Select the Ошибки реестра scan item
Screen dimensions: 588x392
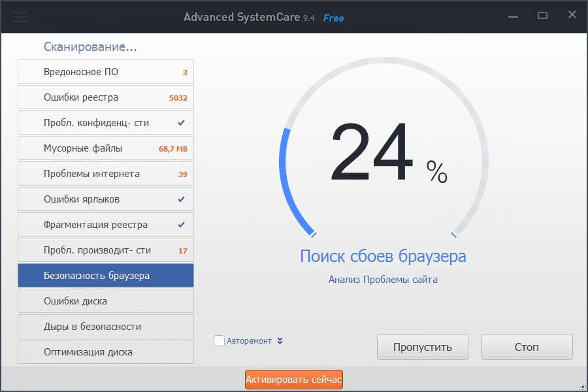pos(106,97)
